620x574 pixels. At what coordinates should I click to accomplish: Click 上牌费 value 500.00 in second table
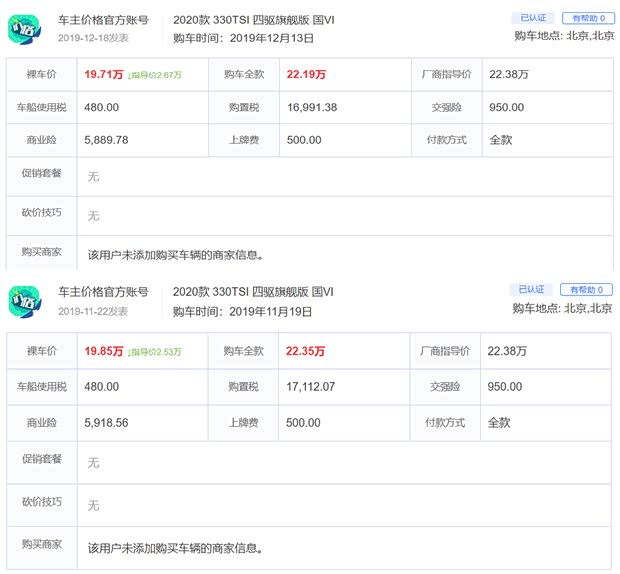pyautogui.click(x=303, y=423)
